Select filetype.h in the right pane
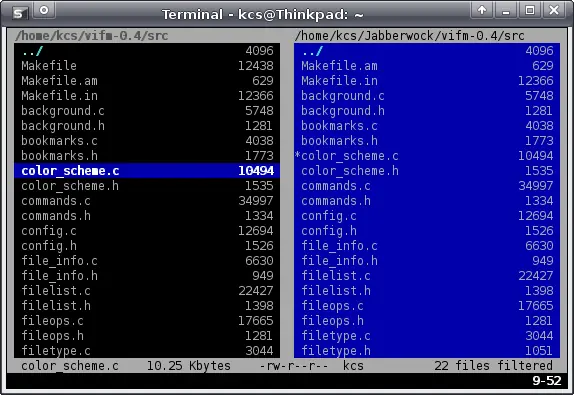574x395 pixels. [x=427, y=351]
